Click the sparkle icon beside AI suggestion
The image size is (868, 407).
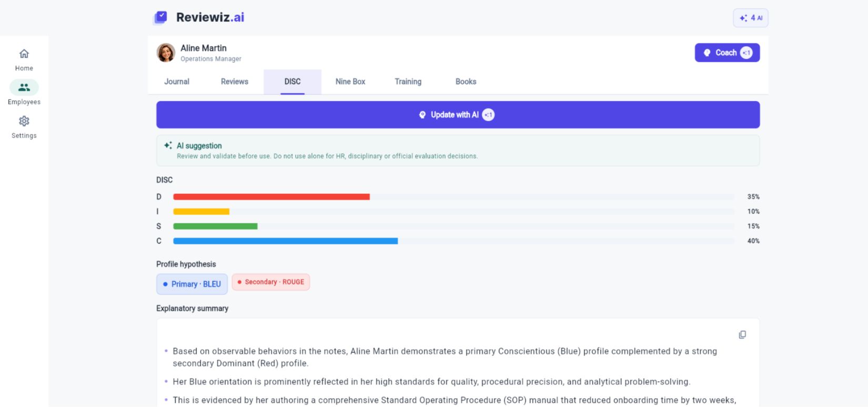tap(168, 146)
